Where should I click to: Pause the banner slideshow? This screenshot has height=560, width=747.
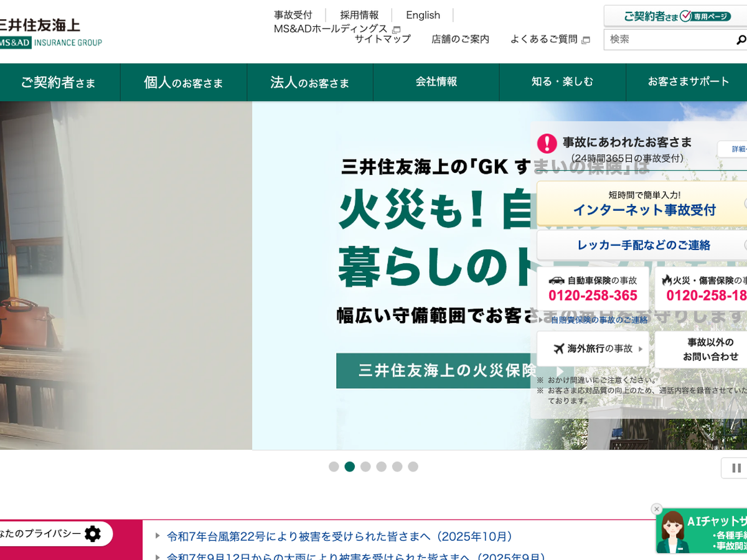(x=736, y=468)
